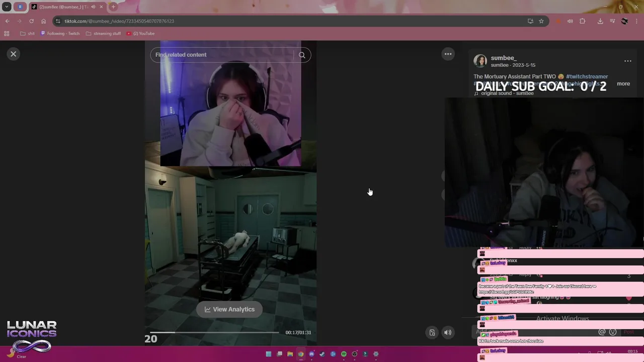Open Discord from the taskbar
This screenshot has height=362, width=644.
[x=311, y=354]
